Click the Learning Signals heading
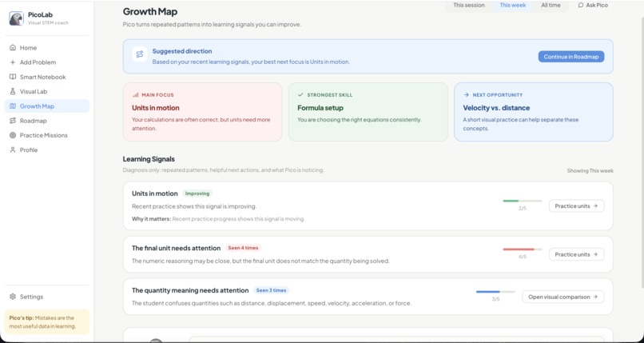This screenshot has height=343, width=644. (149, 159)
